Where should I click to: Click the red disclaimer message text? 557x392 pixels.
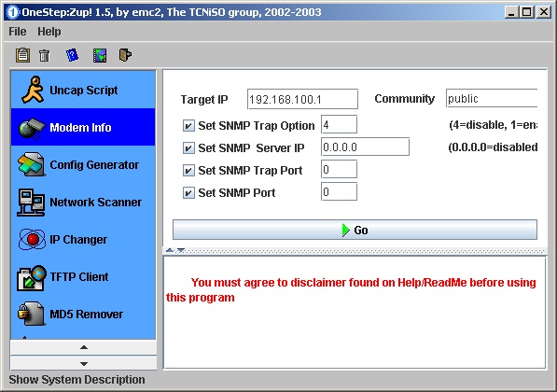click(x=351, y=289)
